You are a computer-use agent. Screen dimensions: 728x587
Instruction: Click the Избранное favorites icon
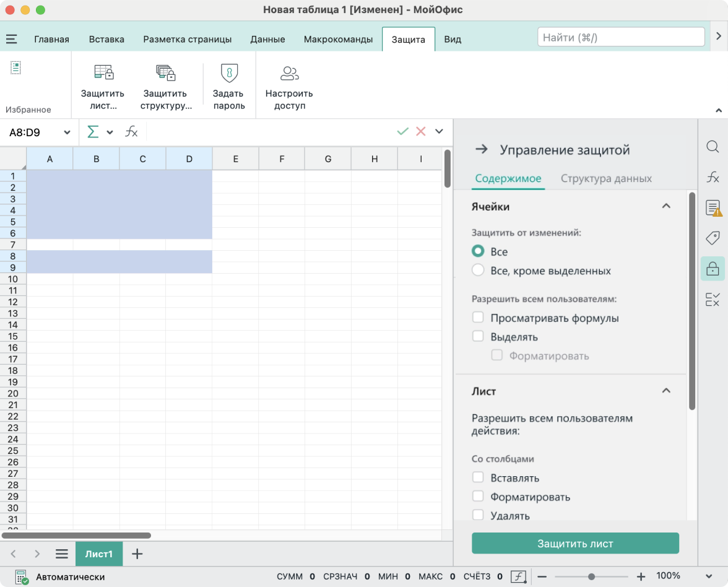point(16,68)
